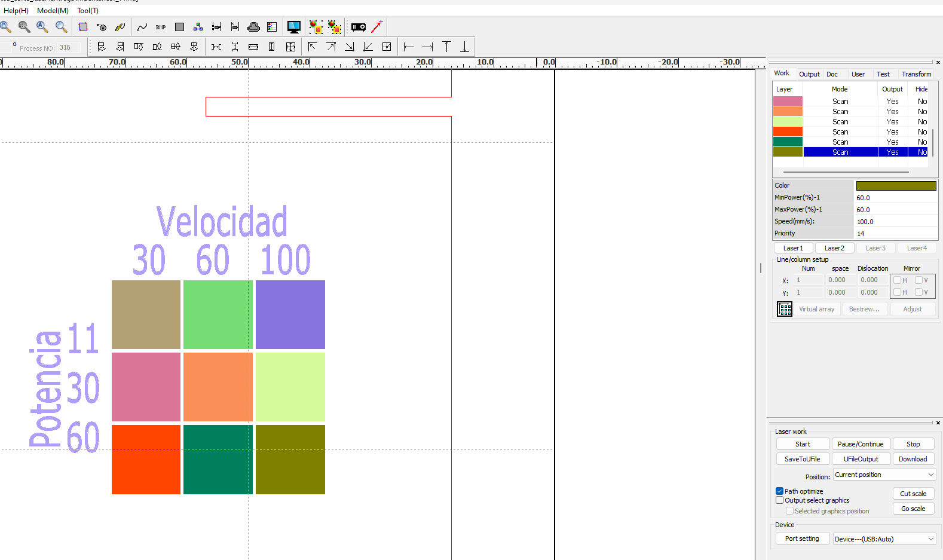The image size is (943, 560).
Task: Open the Model(M) menu
Action: [x=53, y=11]
